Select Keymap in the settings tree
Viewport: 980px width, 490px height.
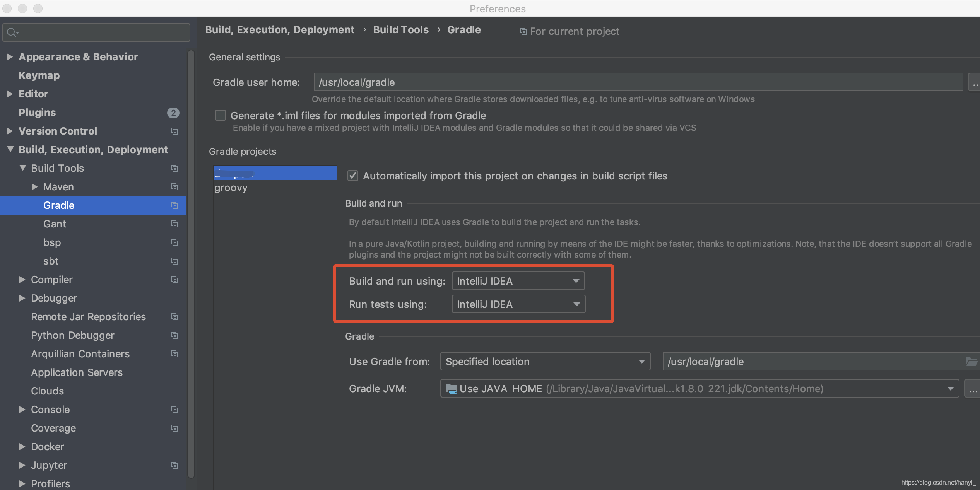click(39, 75)
